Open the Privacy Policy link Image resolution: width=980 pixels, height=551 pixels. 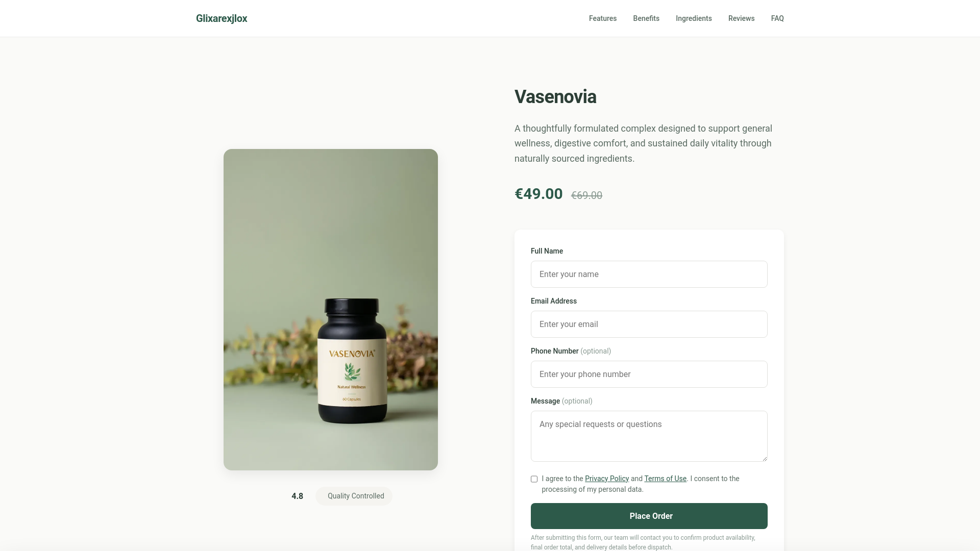607,479
